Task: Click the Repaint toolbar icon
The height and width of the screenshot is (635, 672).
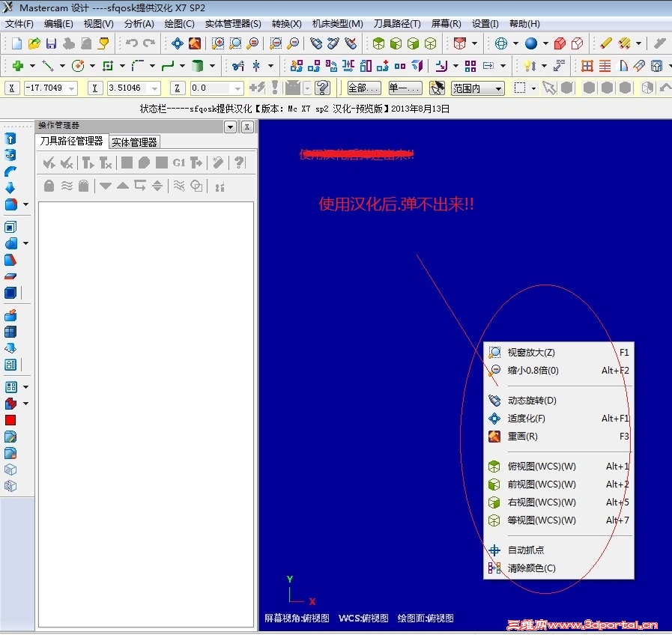Action: point(195,43)
